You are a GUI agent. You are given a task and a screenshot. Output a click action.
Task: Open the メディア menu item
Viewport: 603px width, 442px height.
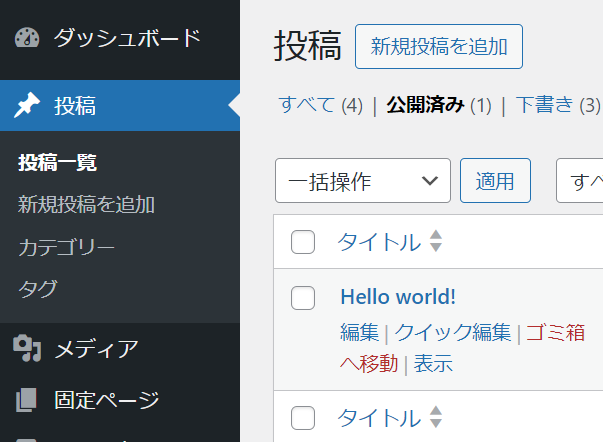pyautogui.click(x=120, y=349)
